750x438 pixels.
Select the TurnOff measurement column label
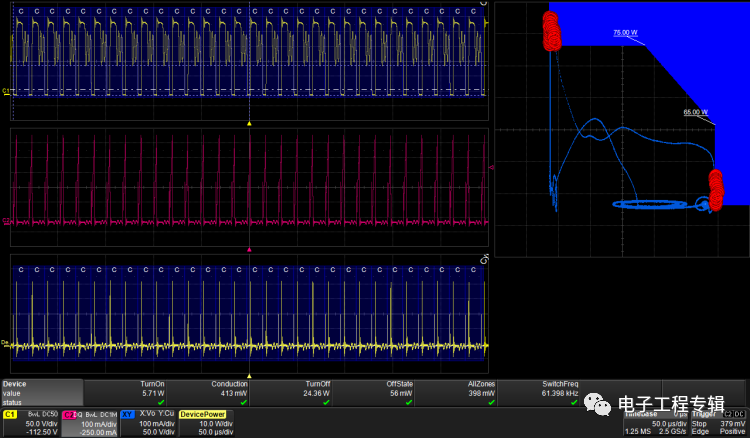(x=318, y=384)
